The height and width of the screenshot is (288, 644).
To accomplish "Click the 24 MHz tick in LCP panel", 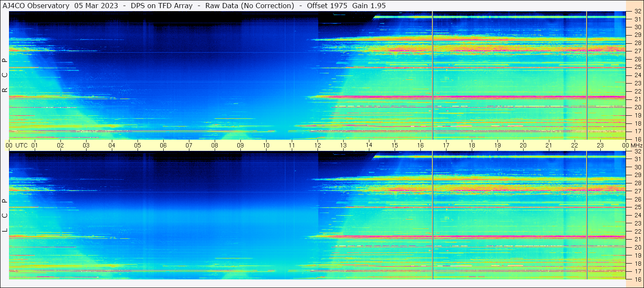I will pyautogui.click(x=638, y=215).
